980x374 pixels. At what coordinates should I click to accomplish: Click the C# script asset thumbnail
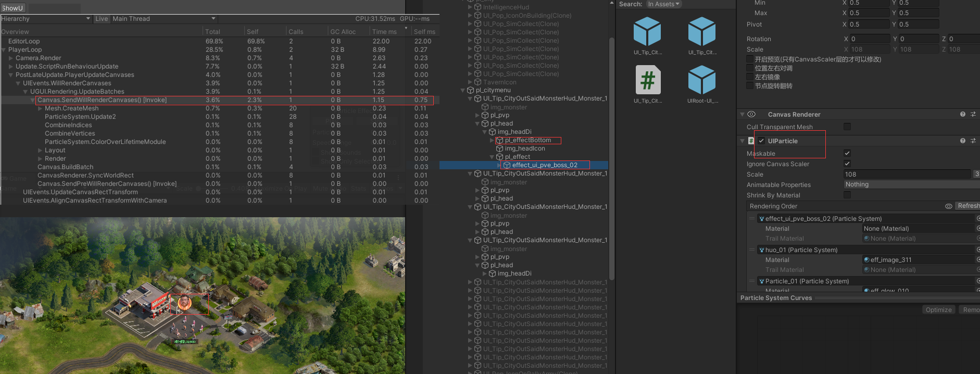(647, 80)
